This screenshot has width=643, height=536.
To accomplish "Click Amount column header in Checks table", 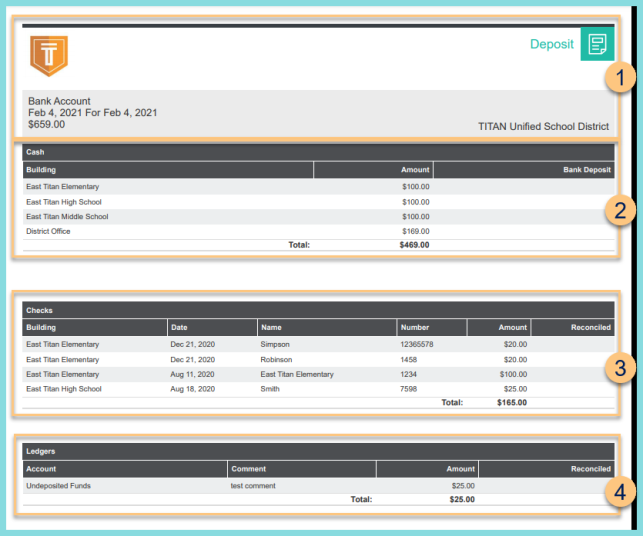I will (499, 327).
